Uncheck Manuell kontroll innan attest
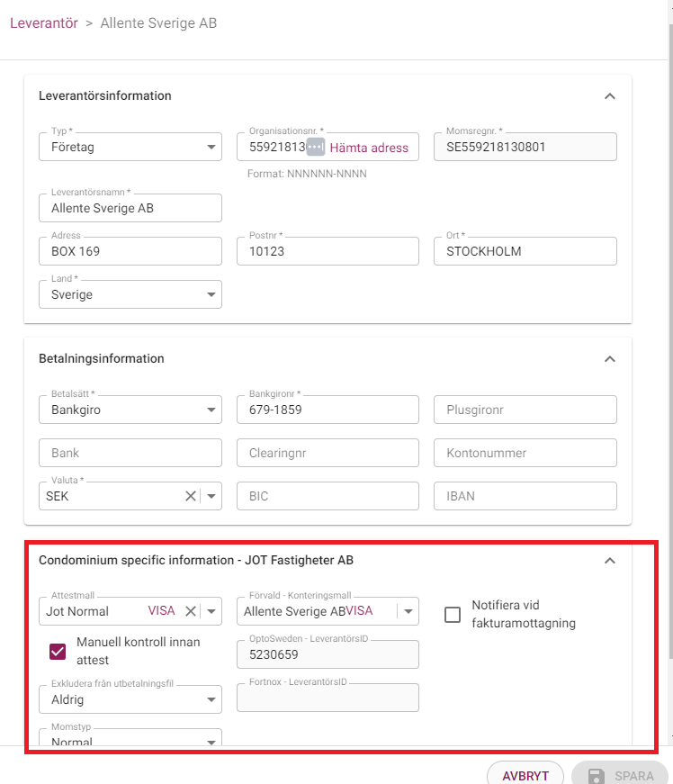 tap(58, 652)
